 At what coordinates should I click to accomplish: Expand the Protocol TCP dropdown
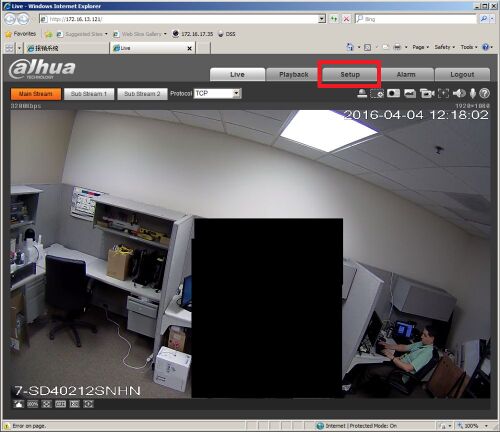[236, 93]
